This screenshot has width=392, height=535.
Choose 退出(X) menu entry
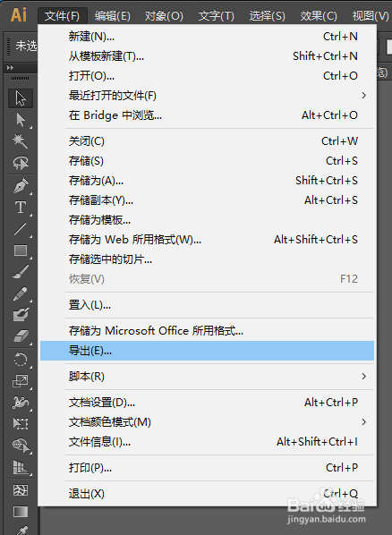coord(208,494)
